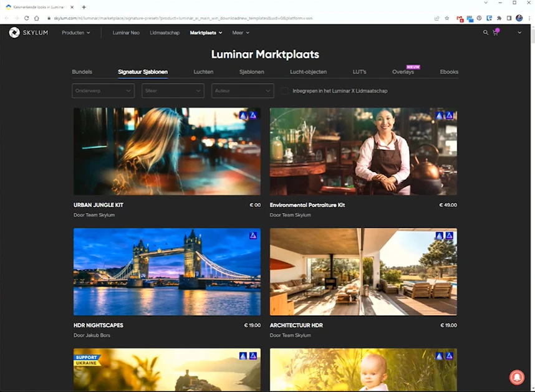
Task: Click 'Door Jakub Bors' author text
Action: [x=92, y=335]
